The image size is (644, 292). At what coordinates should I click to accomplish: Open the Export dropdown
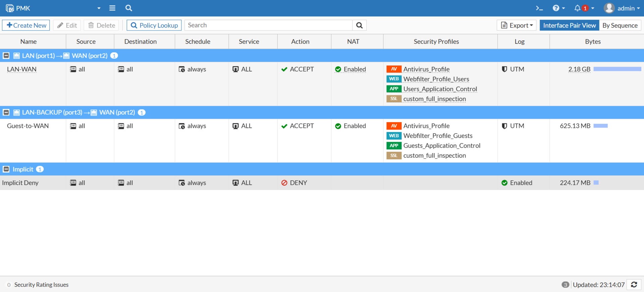point(517,25)
